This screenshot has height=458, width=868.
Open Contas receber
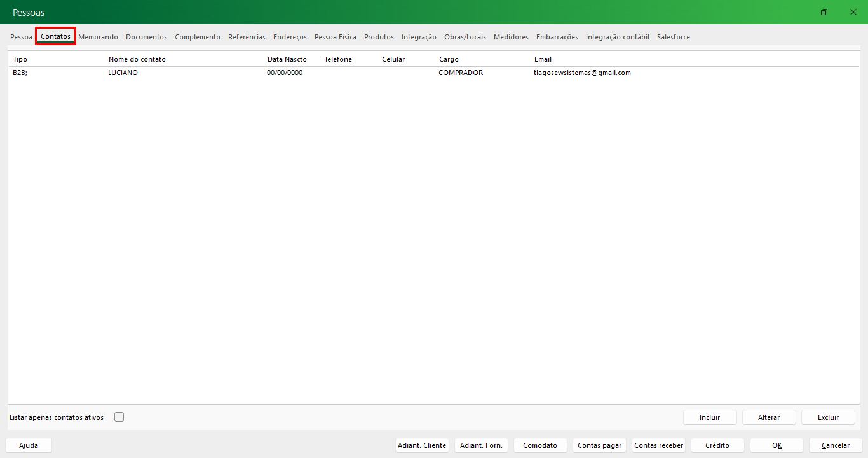(x=658, y=445)
